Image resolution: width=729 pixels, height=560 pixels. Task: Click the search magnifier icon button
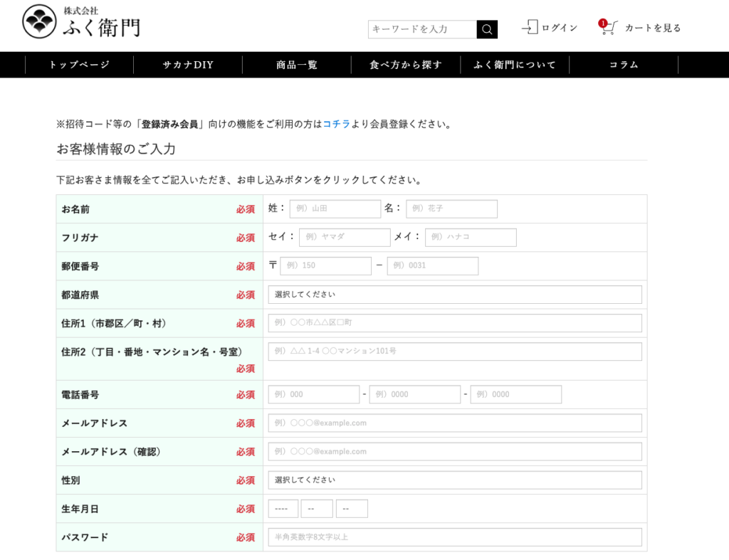pos(487,29)
